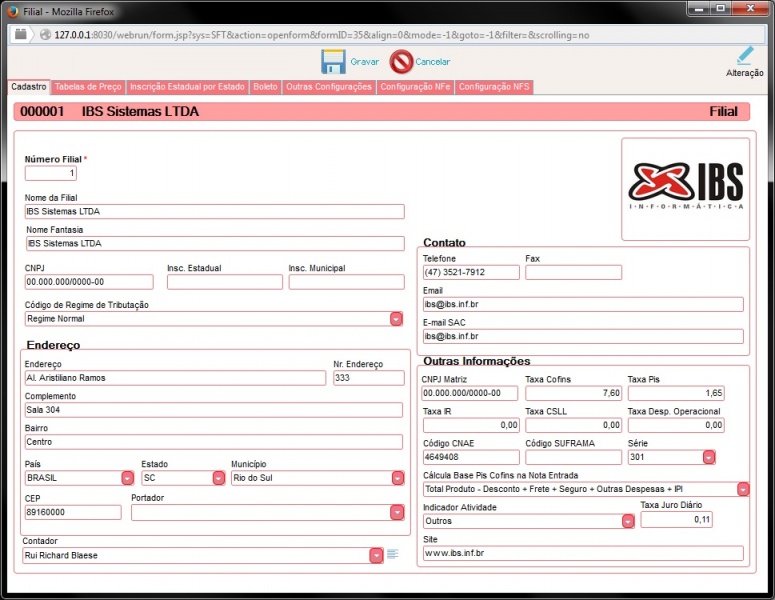Click the Taxa Desp. Operacional field
Image resolution: width=775 pixels, height=600 pixels.
point(676,425)
